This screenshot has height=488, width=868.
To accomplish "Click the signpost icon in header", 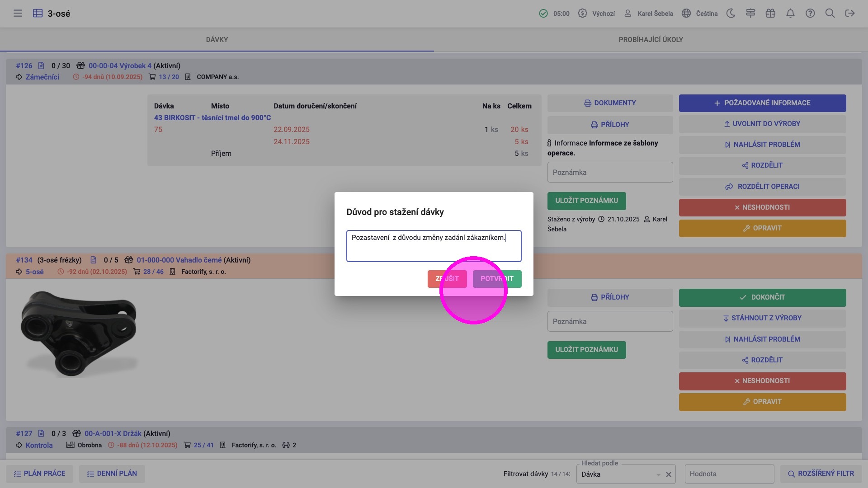I will coord(750,14).
